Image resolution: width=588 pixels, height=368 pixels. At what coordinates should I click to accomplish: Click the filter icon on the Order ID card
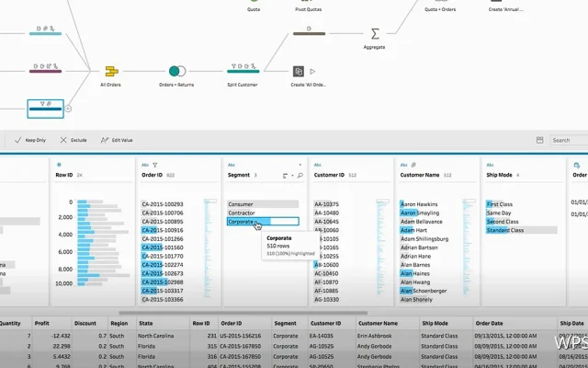tap(155, 165)
